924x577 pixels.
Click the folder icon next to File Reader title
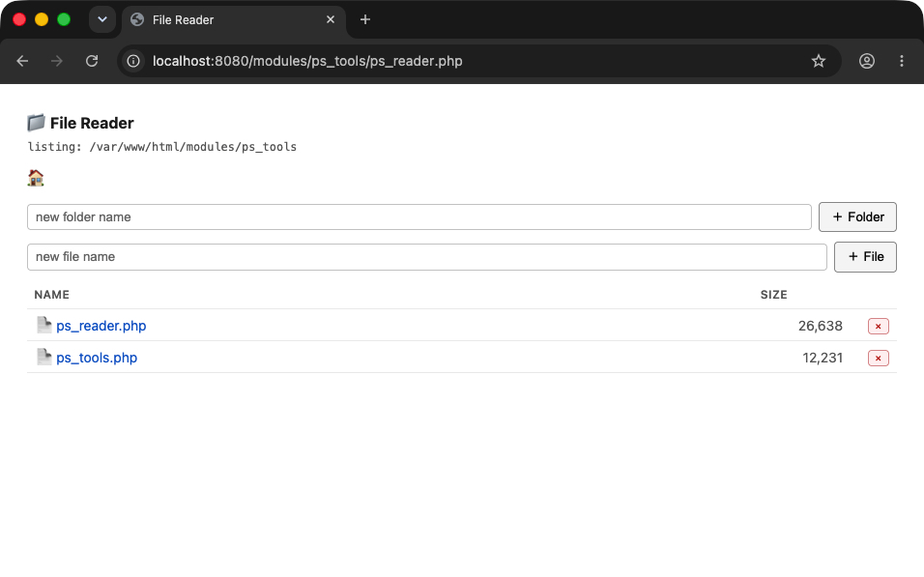pyautogui.click(x=36, y=123)
